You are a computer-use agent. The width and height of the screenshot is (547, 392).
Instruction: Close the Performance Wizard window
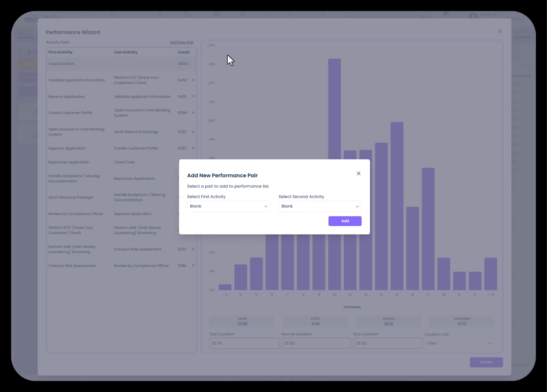point(500,31)
